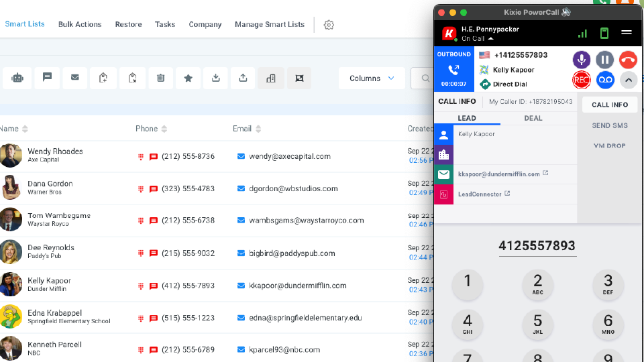Mute the microphone in Kixie PowerCall

[x=581, y=60]
